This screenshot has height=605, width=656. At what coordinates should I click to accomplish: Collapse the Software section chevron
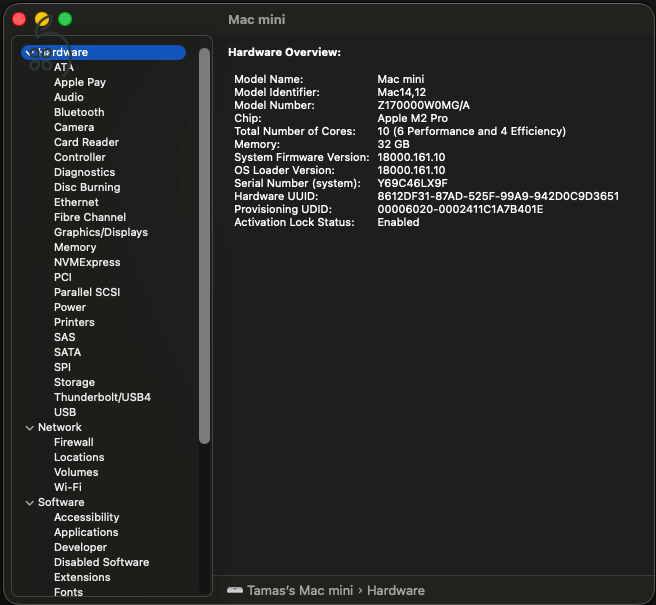29,502
